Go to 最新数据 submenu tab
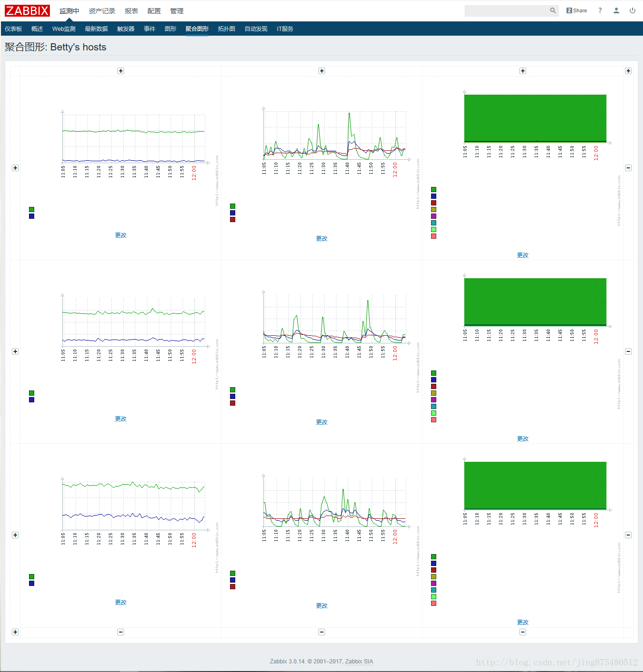 [x=96, y=29]
